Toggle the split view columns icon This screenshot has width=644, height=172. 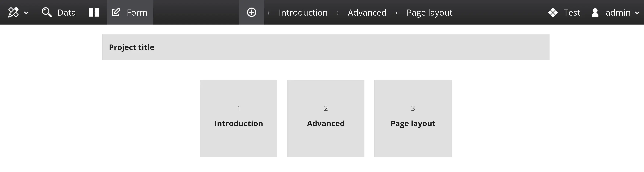coord(94,12)
